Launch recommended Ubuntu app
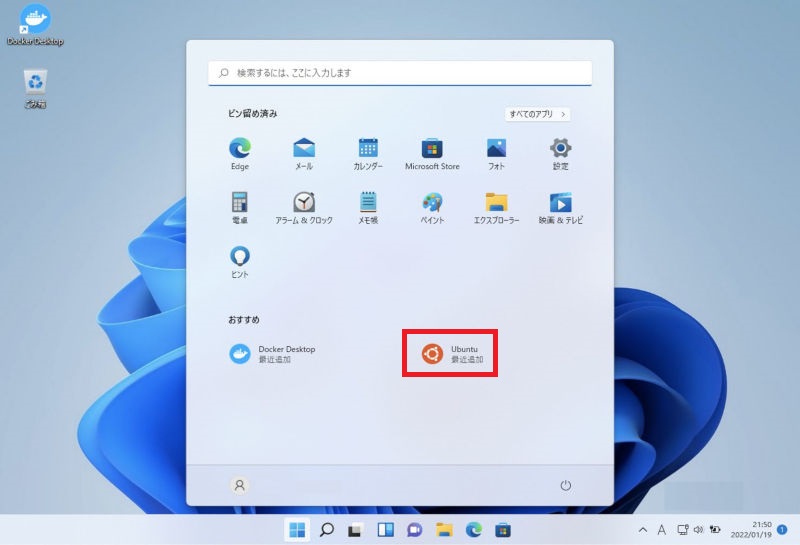This screenshot has height=545, width=800. 452,354
